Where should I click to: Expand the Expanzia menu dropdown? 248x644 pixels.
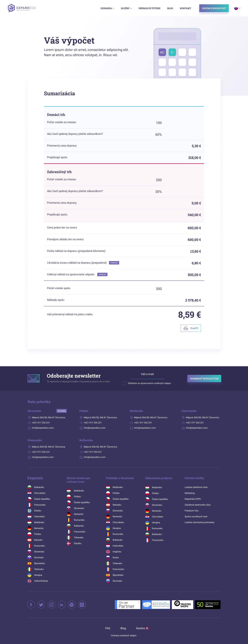point(107,8)
